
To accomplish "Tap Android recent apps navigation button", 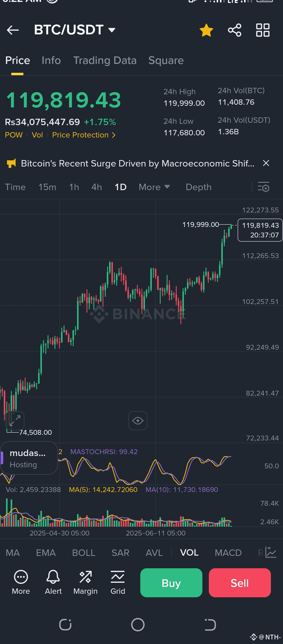I will tap(65, 625).
